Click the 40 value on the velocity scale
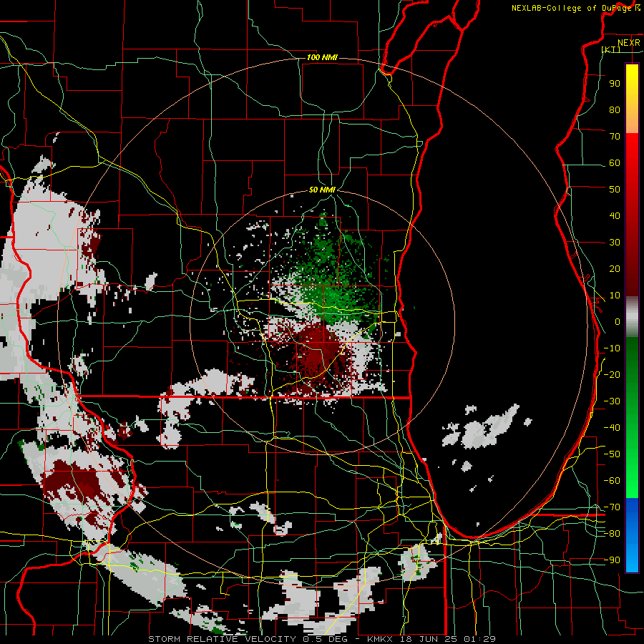This screenshot has height=644, width=644. coord(615,216)
